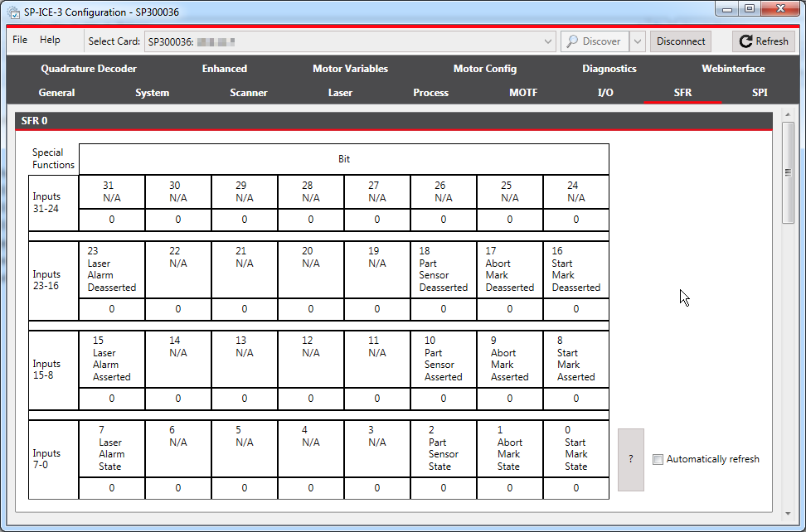Viewport: 806px width, 532px height.
Task: Open the Webinterface tab
Action: click(x=733, y=69)
